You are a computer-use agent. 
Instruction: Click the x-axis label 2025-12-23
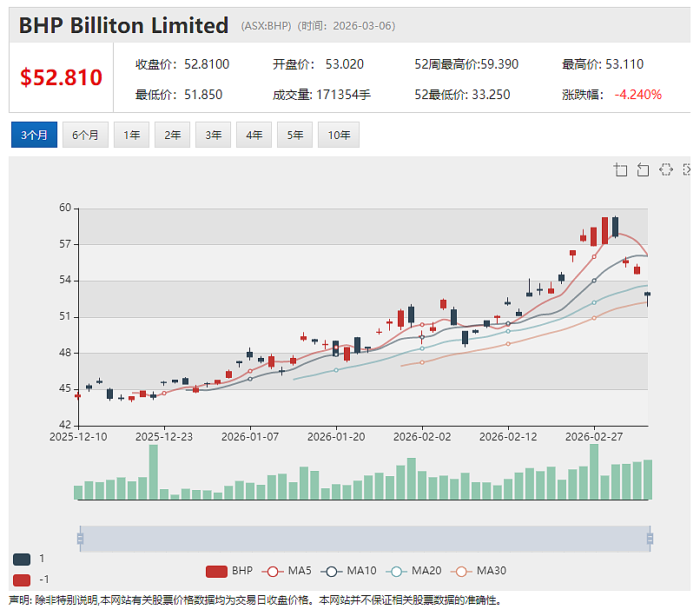click(x=164, y=437)
